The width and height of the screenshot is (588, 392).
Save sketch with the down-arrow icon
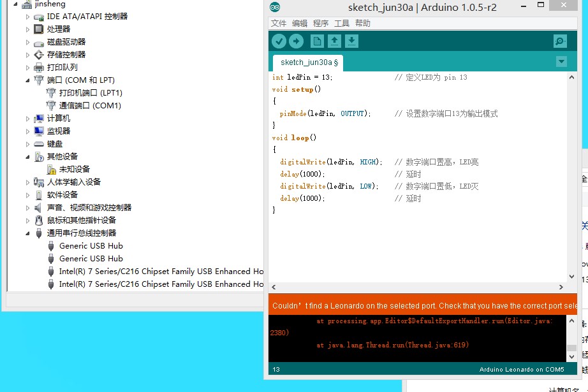351,41
